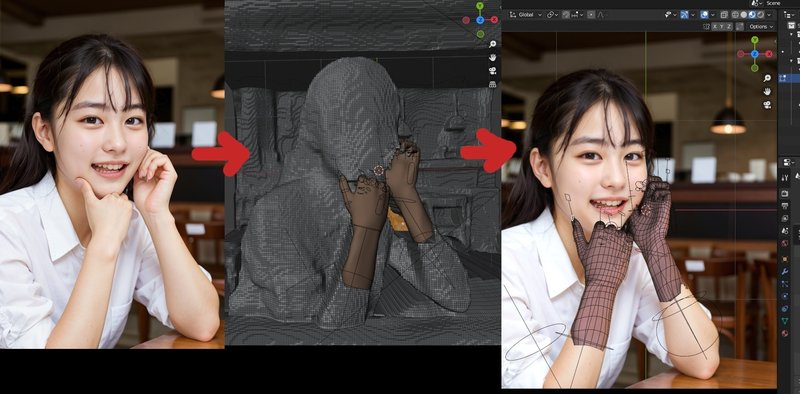Open the snapping options dropdown

click(578, 14)
